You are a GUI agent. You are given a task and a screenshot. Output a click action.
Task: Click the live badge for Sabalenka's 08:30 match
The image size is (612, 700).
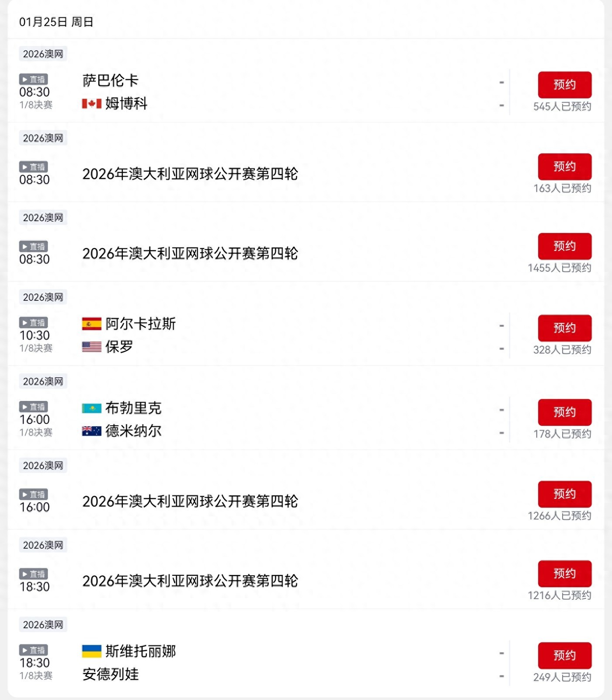tap(33, 79)
